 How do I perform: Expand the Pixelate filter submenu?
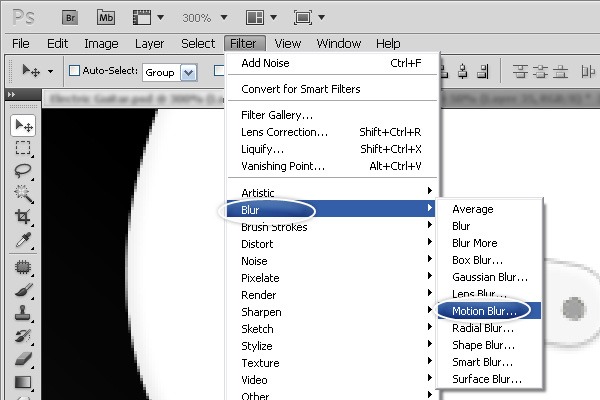[331, 278]
